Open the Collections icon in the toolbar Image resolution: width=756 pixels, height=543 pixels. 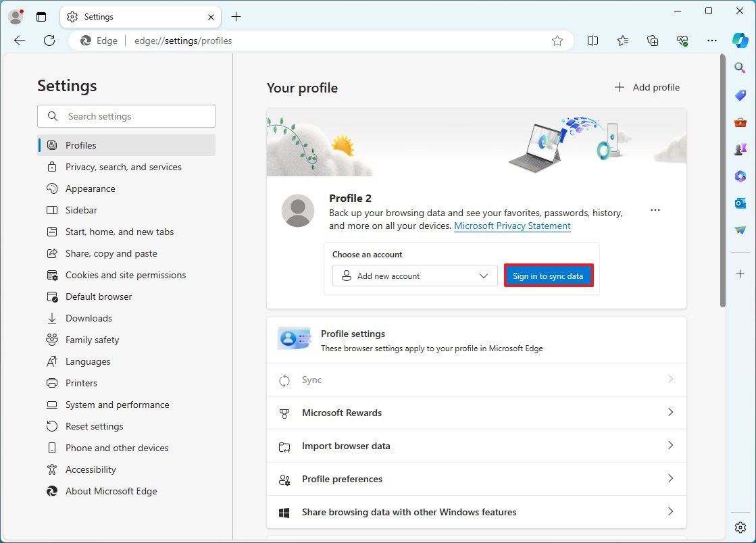653,41
